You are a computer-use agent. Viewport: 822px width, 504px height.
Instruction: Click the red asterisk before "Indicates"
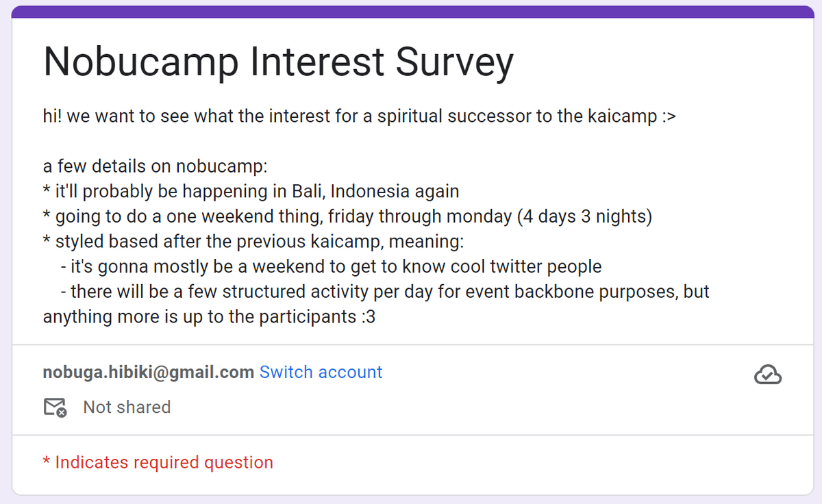[x=46, y=462]
